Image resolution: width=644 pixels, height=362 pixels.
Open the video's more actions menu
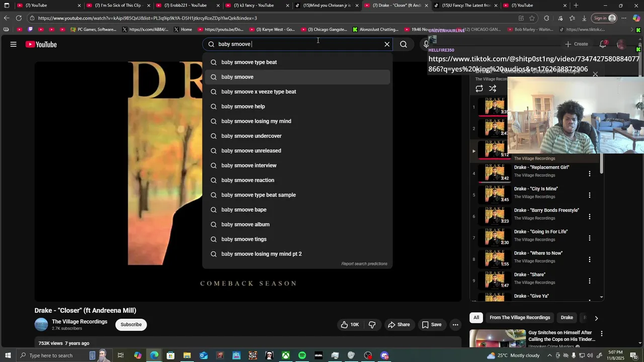[x=455, y=325]
